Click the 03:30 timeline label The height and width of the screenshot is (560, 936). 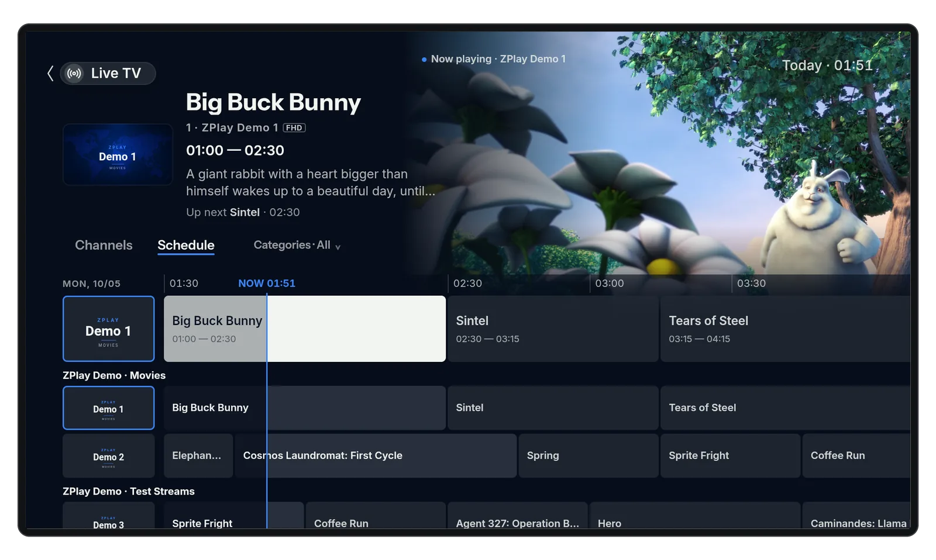pyautogui.click(x=751, y=283)
